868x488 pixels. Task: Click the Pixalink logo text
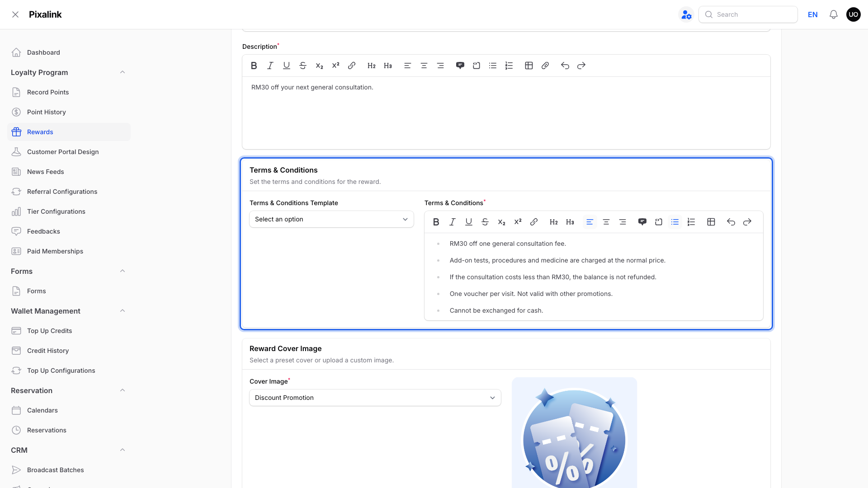point(45,14)
